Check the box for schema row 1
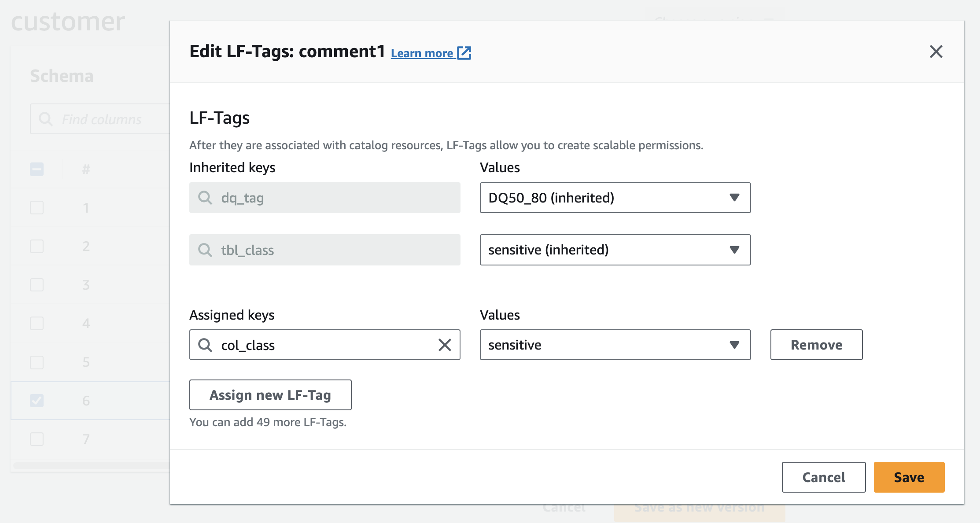The image size is (980, 523). click(x=37, y=207)
